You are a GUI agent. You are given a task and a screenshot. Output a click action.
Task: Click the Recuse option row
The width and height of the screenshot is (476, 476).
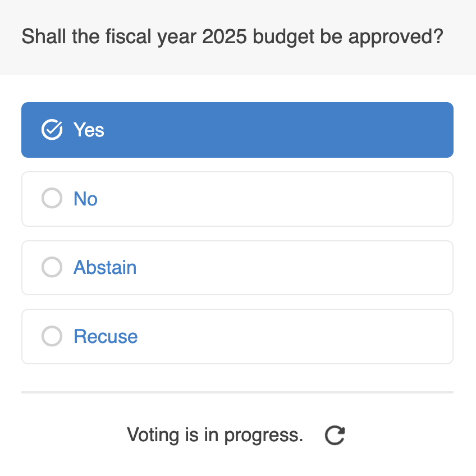tap(237, 336)
